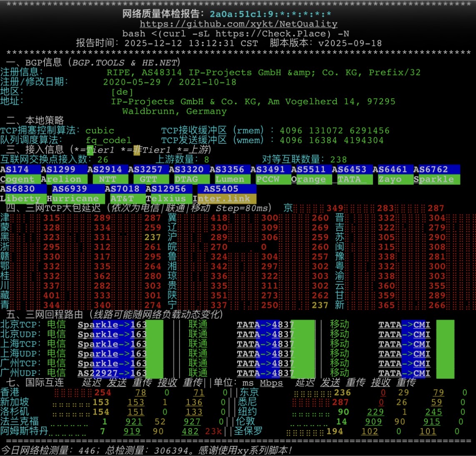Click Hong Kong latency value 254

tap(103, 393)
